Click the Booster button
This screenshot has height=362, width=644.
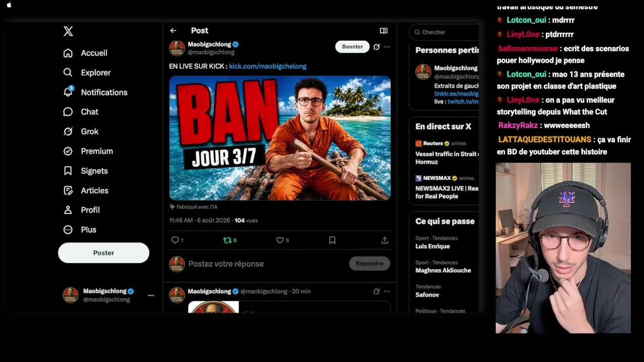(352, 47)
